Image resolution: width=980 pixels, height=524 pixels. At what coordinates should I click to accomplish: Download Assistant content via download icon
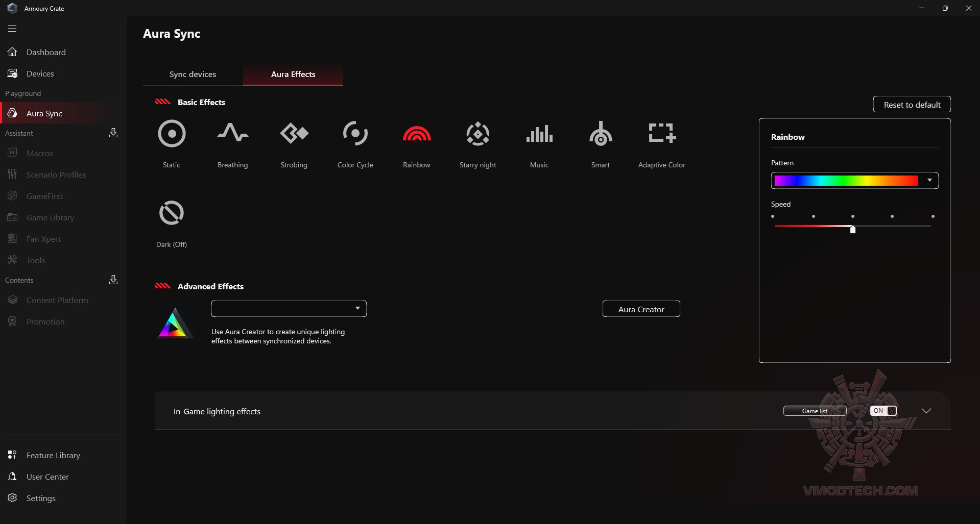pos(113,133)
